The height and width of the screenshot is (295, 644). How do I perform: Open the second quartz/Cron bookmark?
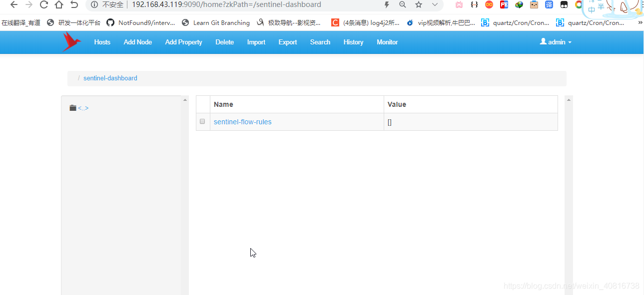tap(590, 22)
